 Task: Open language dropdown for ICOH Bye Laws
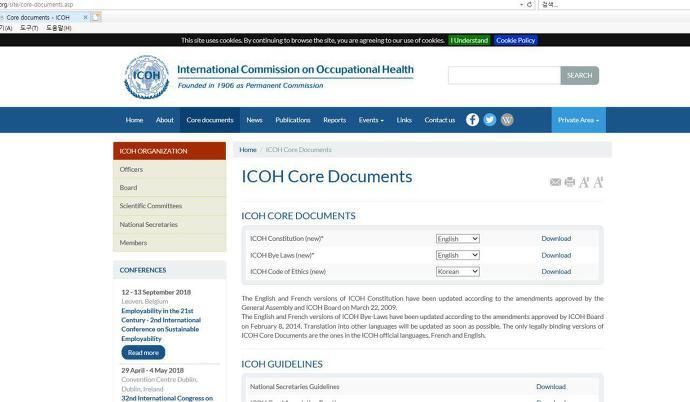[458, 255]
